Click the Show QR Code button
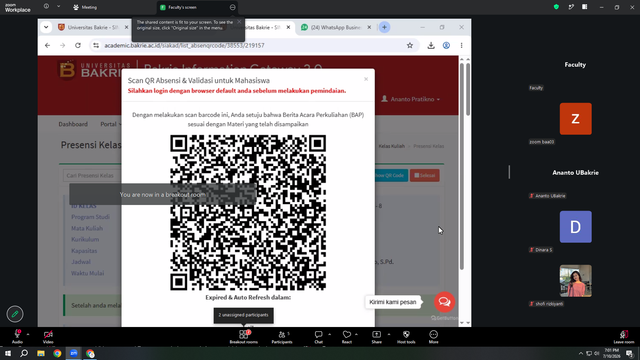The width and height of the screenshot is (640, 360). pos(390,176)
